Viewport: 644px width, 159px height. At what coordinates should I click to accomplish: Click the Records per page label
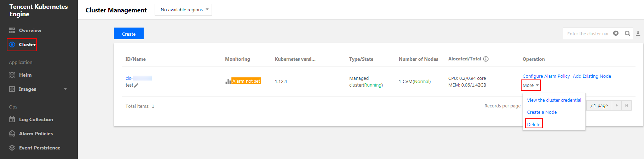[x=502, y=106]
